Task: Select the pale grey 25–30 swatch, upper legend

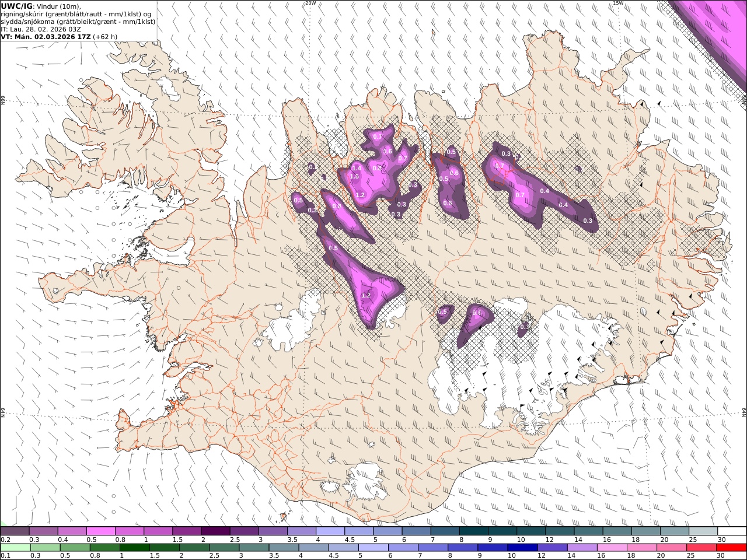Action: [x=703, y=531]
